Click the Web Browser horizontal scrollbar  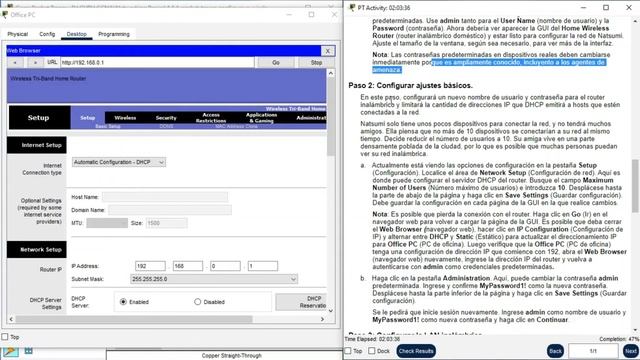point(134,319)
